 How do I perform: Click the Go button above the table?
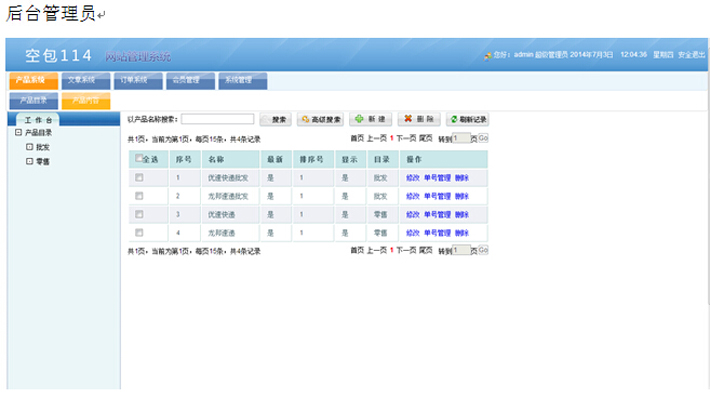click(483, 138)
